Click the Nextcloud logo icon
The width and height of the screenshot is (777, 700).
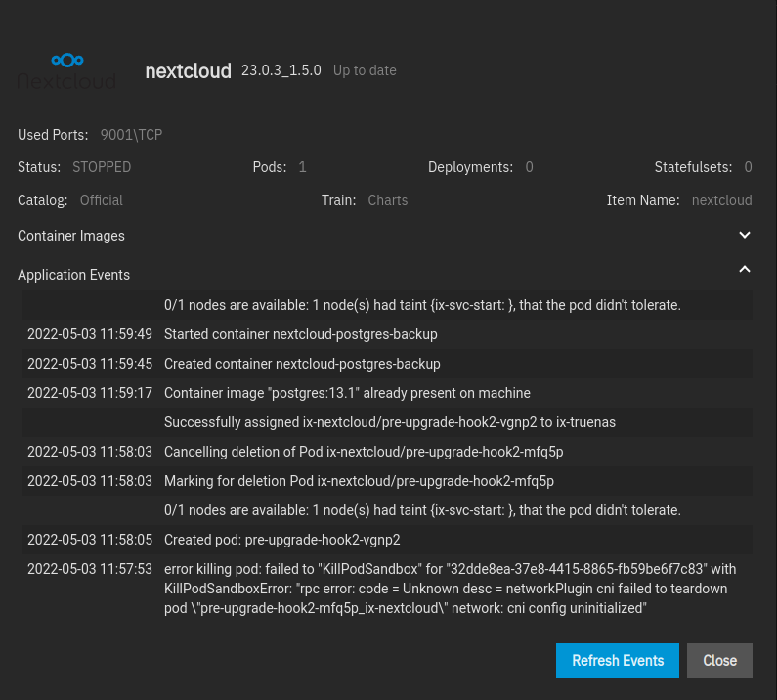tap(66, 71)
